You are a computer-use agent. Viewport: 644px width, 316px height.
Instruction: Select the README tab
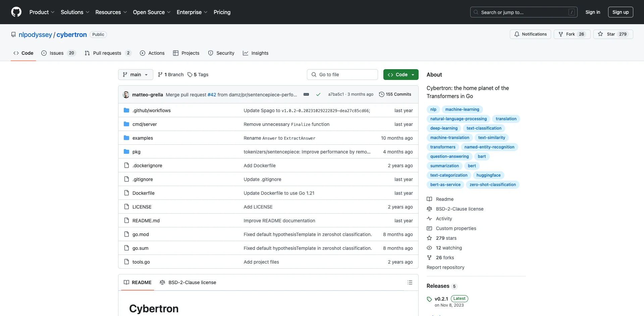138,282
